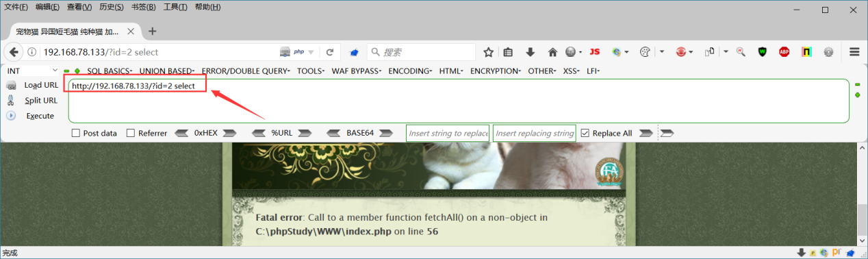Open the downloads arrow icon
Image resolution: width=868 pixels, height=259 pixels.
[530, 52]
